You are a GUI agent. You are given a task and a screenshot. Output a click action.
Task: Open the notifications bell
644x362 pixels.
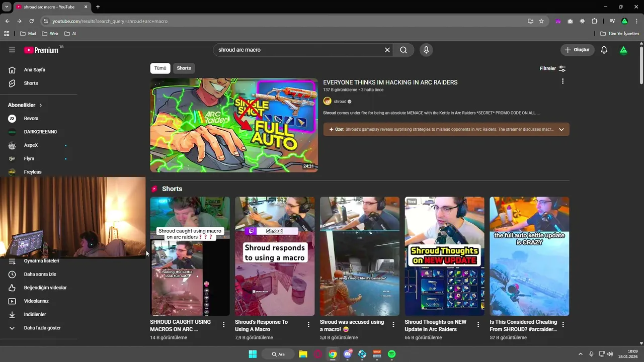tap(604, 50)
